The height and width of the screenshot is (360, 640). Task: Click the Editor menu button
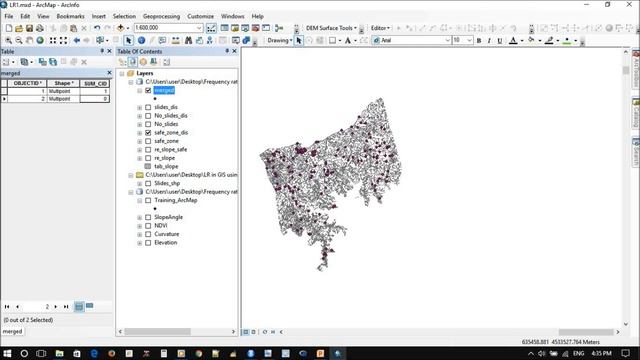[380, 28]
